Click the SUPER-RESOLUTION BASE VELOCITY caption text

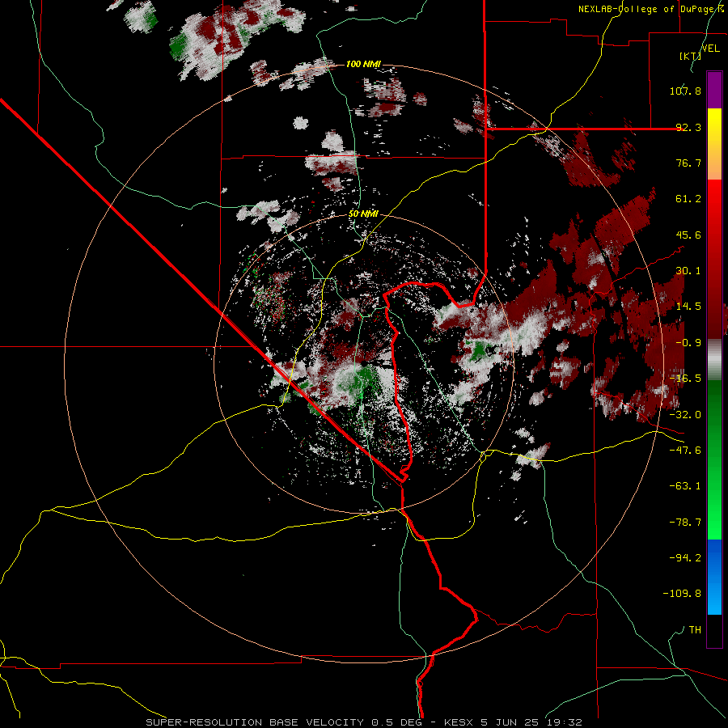(256, 722)
